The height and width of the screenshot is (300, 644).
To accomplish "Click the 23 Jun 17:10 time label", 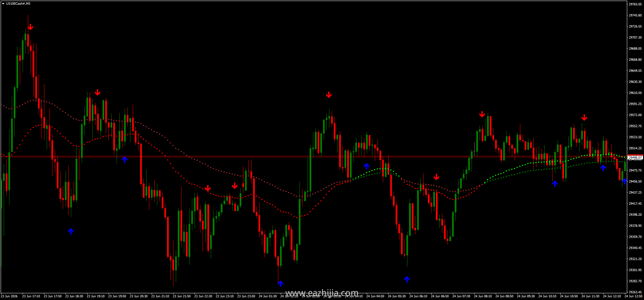I will tap(31, 296).
